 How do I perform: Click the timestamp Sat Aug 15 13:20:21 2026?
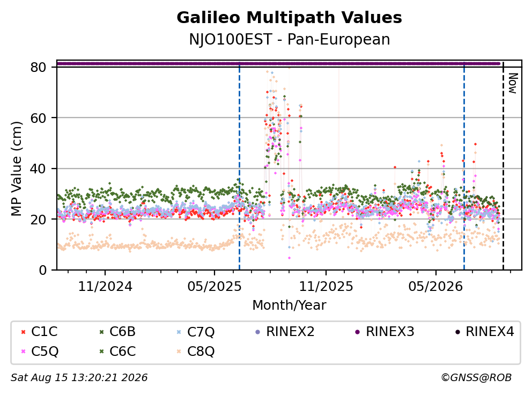pyautogui.click(x=79, y=378)
